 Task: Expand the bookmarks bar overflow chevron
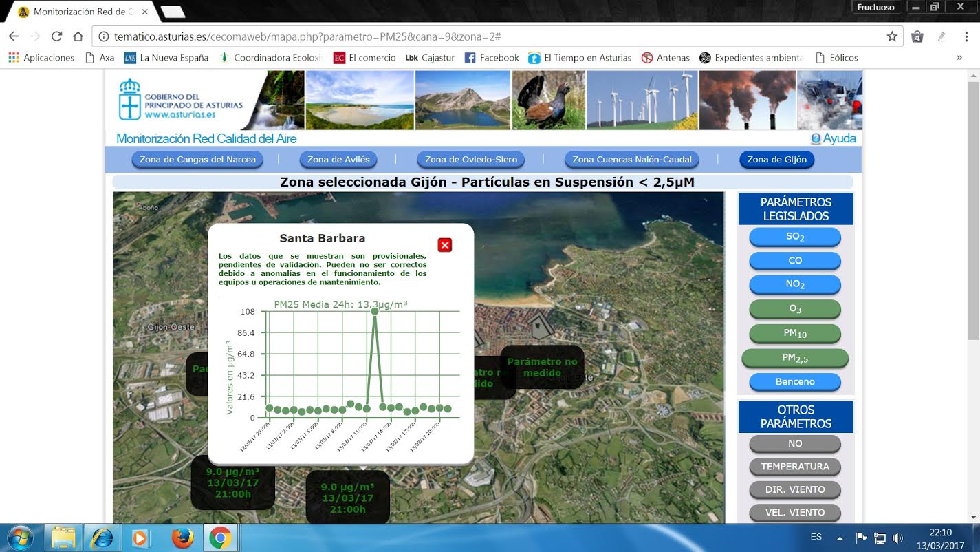pyautogui.click(x=959, y=58)
